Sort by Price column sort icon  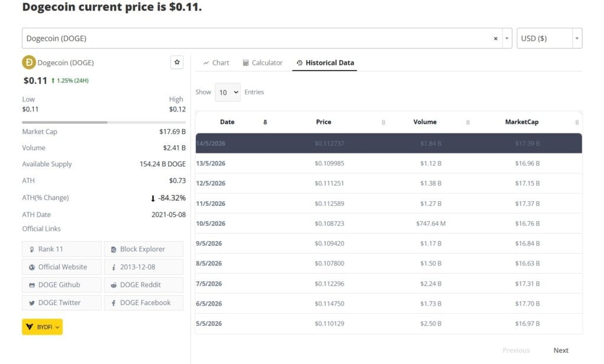(x=383, y=123)
